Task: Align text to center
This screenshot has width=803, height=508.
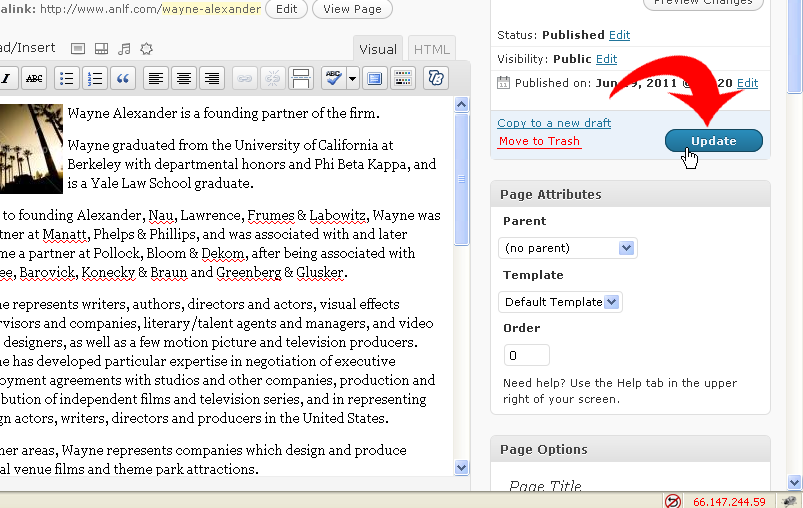Action: tap(184, 78)
